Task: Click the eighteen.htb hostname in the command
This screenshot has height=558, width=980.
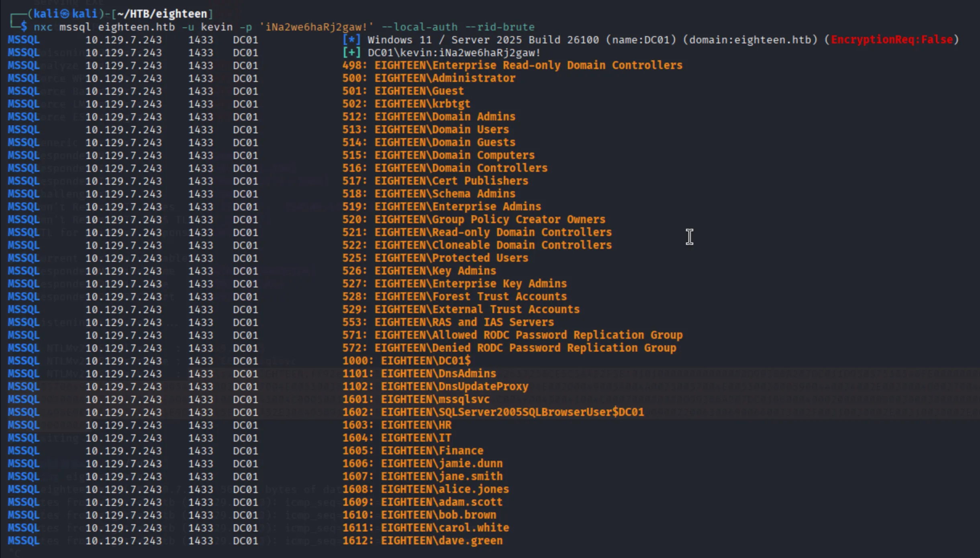Action: pos(136,27)
